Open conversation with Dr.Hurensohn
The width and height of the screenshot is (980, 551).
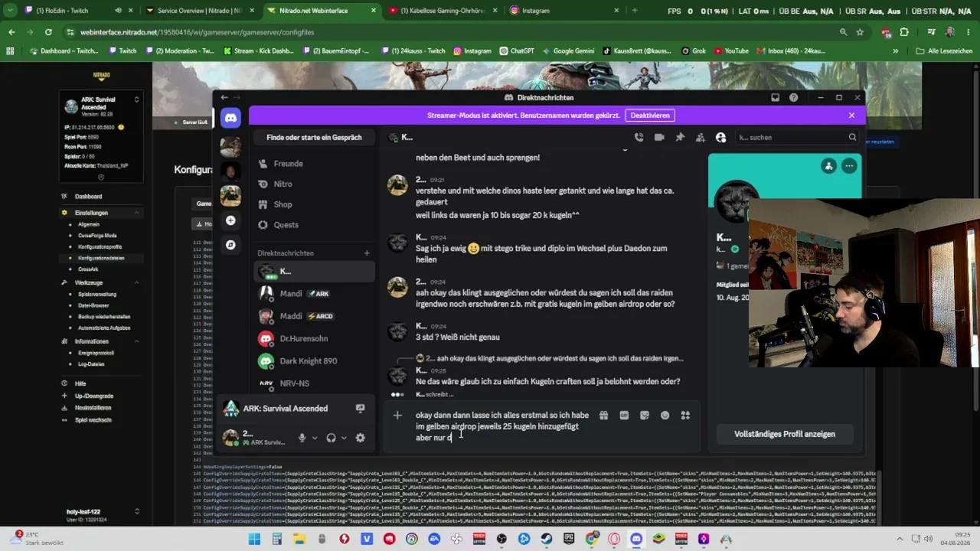point(314,338)
